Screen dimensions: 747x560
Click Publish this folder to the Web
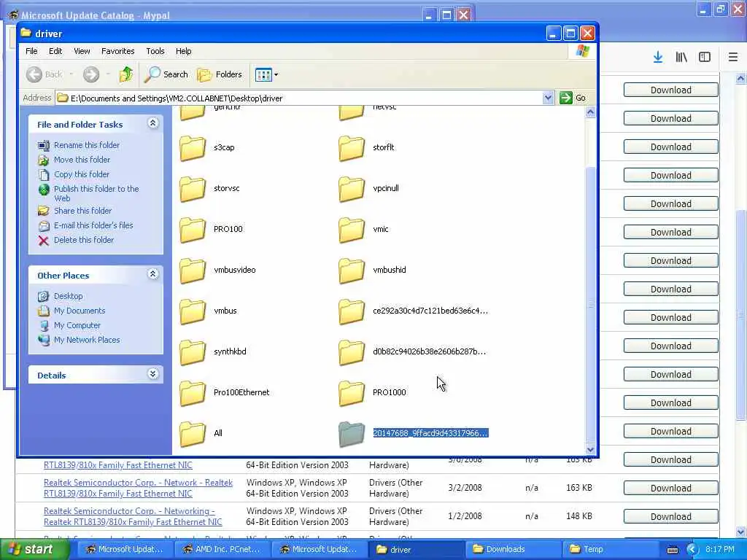point(96,193)
